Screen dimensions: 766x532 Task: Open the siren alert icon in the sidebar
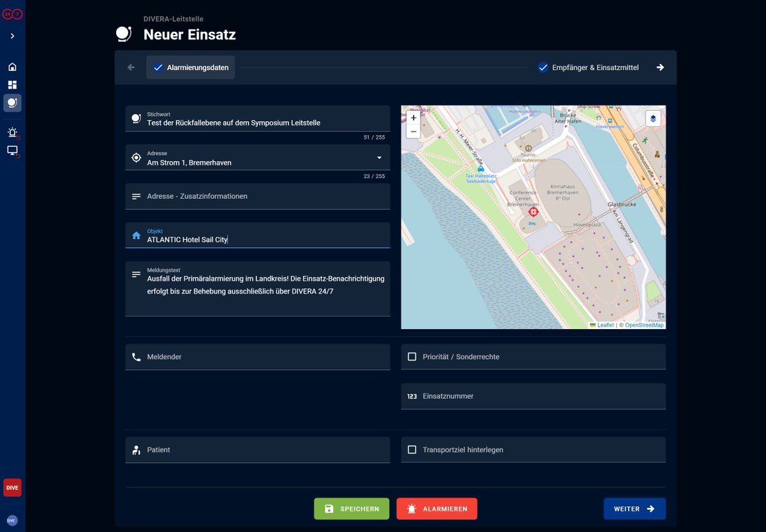[x=12, y=133]
